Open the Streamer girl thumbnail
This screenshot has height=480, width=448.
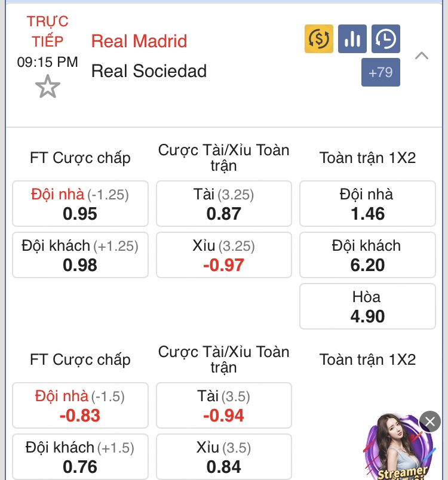pyautogui.click(x=399, y=447)
